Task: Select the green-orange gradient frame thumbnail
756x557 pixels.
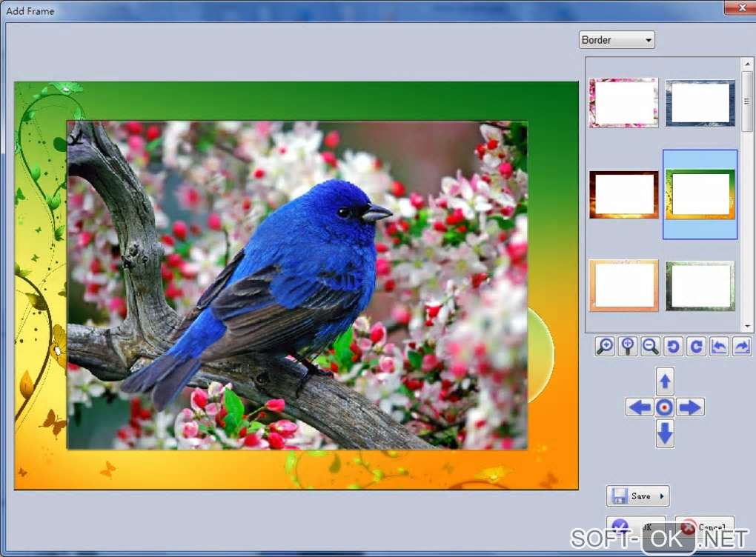Action: 700,195
